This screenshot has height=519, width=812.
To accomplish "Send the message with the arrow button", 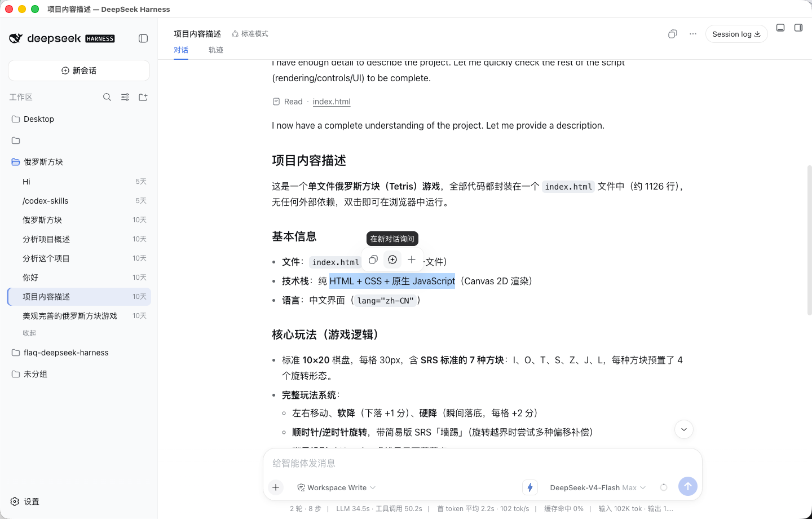I will [x=688, y=486].
